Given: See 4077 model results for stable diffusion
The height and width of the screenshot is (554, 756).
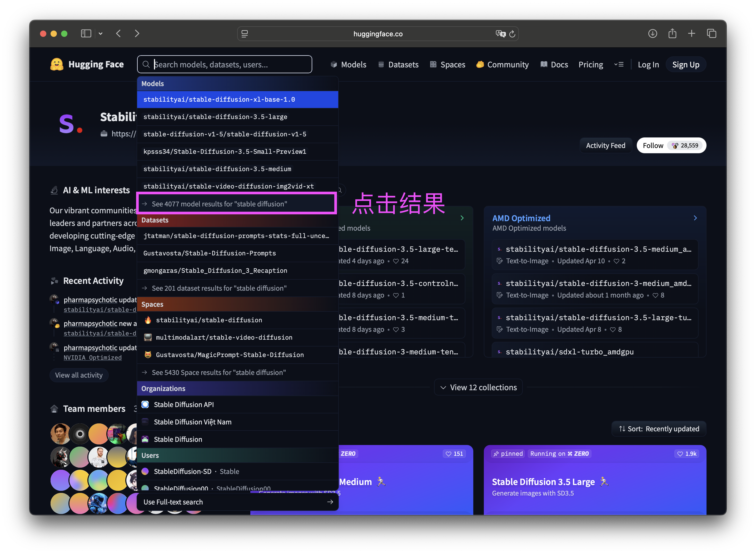Looking at the screenshot, I should (x=219, y=204).
